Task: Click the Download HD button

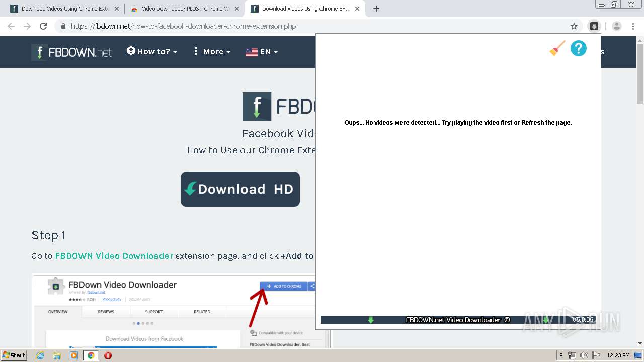Action: pos(240,189)
